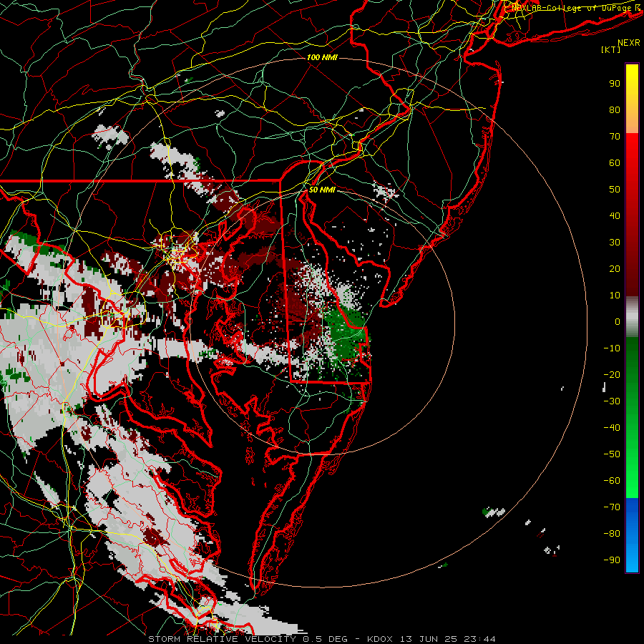This screenshot has width=644, height=644.
Task: Click the "NEXR" label above the color scale
Action: (x=629, y=43)
